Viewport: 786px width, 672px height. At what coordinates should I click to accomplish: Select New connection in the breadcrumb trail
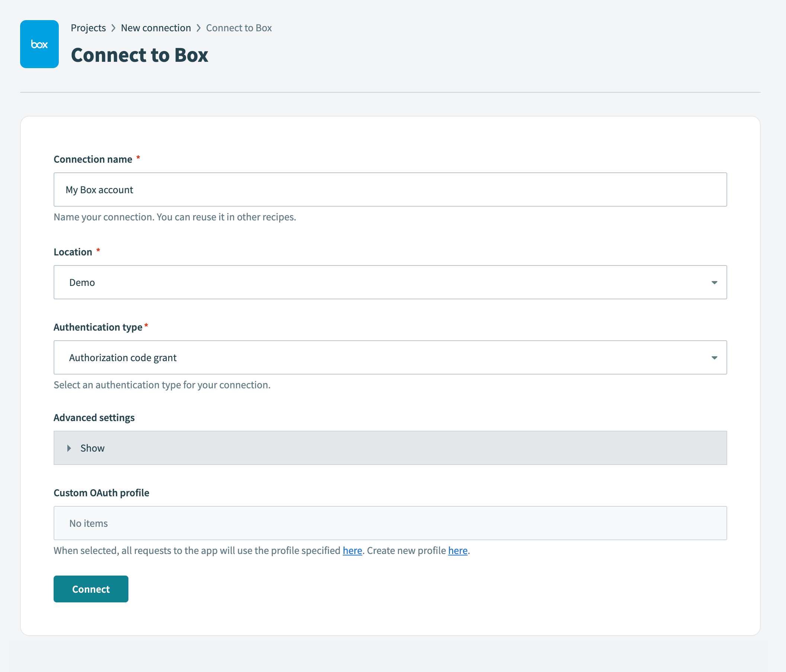[x=156, y=28]
